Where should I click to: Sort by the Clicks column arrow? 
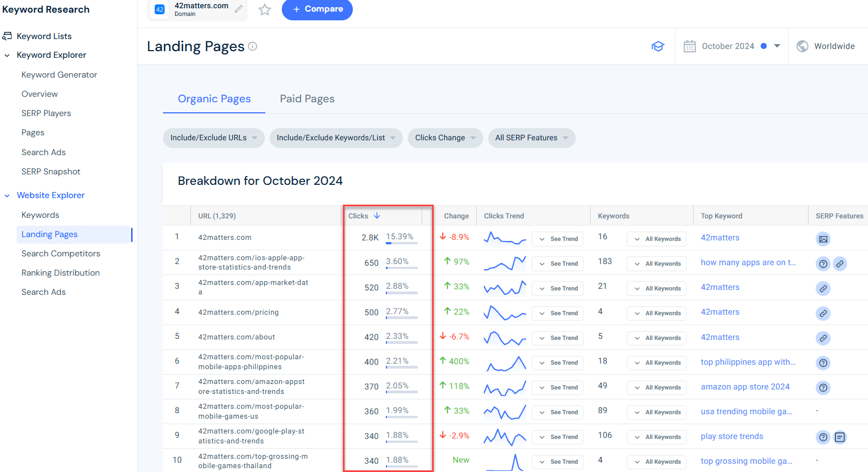pos(377,216)
